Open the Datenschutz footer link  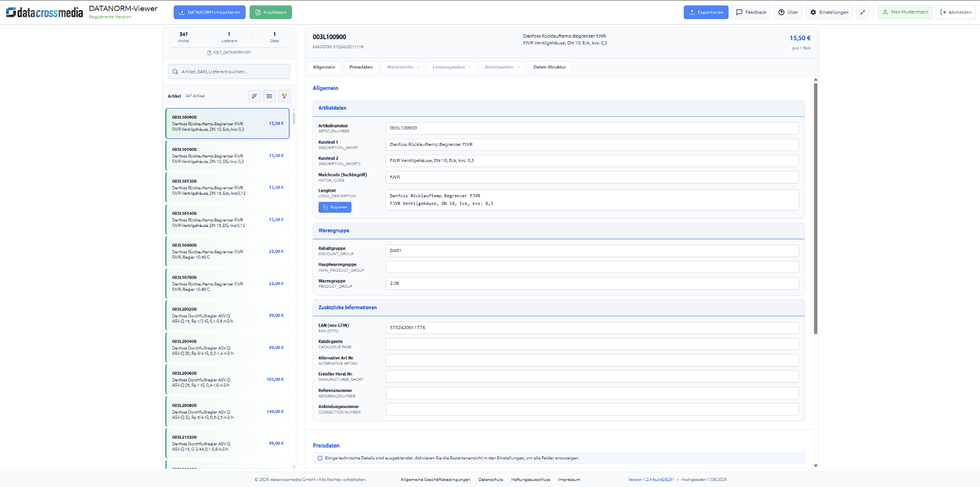[491, 479]
